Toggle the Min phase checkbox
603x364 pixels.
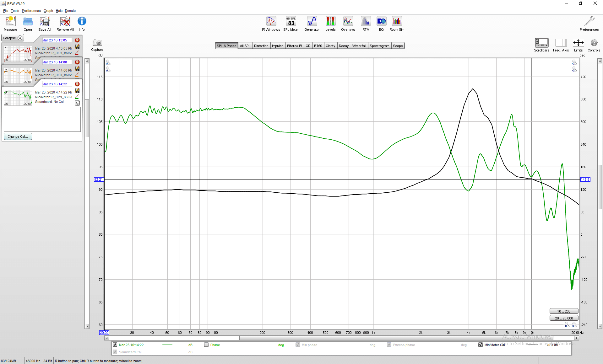298,345
